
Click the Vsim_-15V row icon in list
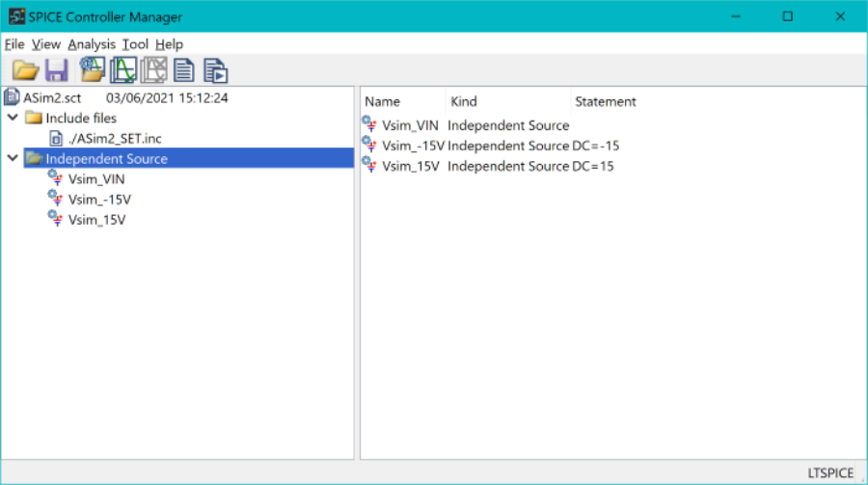tap(369, 145)
